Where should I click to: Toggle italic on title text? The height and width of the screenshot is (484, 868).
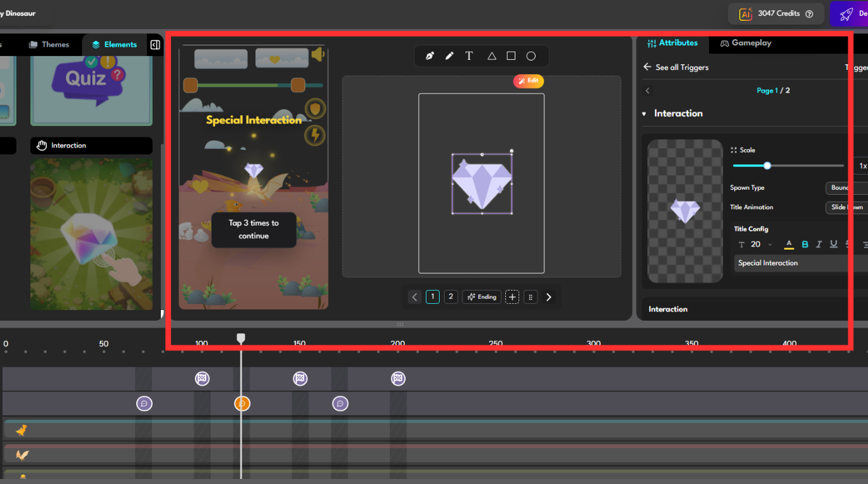pos(819,245)
